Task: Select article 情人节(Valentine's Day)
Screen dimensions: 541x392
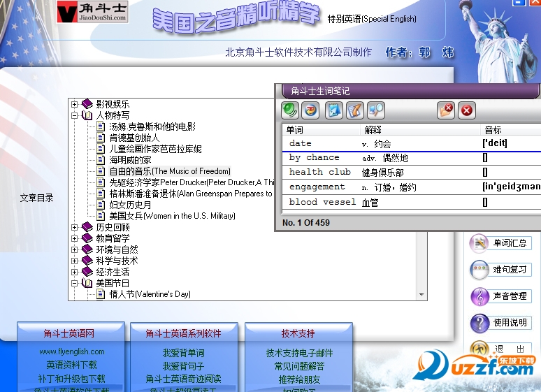Action: coord(150,294)
